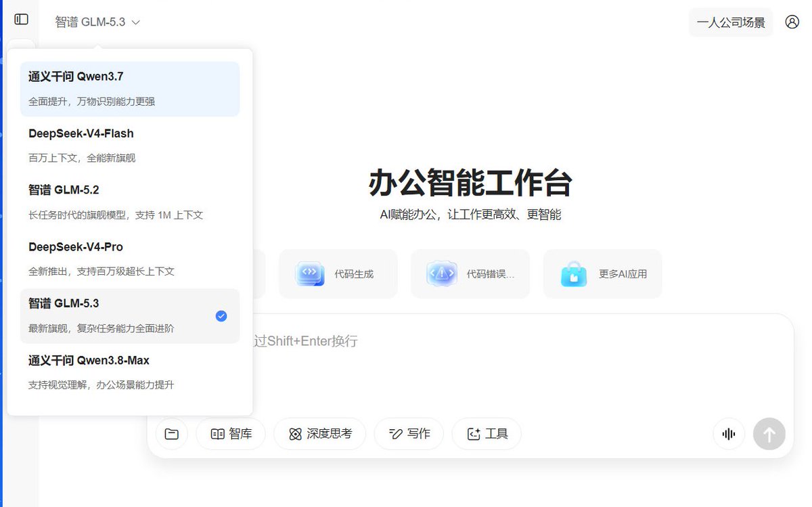The height and width of the screenshot is (507, 812).
Task: Open the 写作 writing button
Action: pyautogui.click(x=409, y=434)
